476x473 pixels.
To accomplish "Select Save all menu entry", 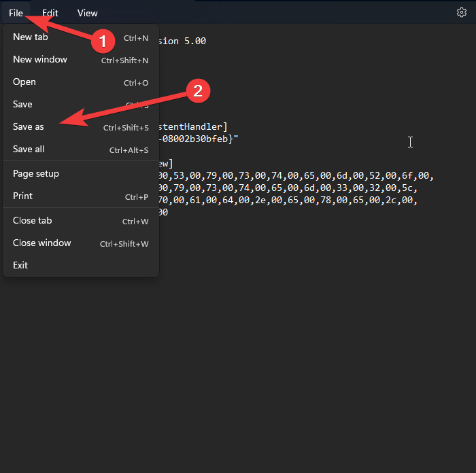I will coord(29,150).
